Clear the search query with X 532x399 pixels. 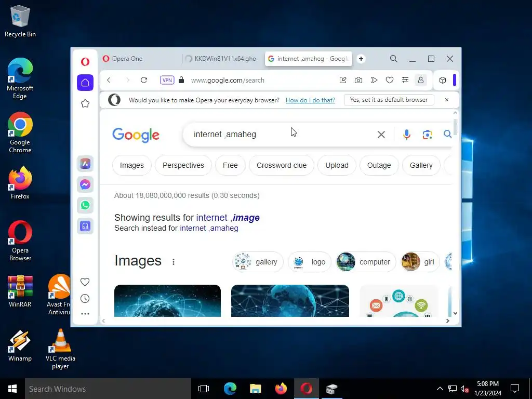coord(381,135)
